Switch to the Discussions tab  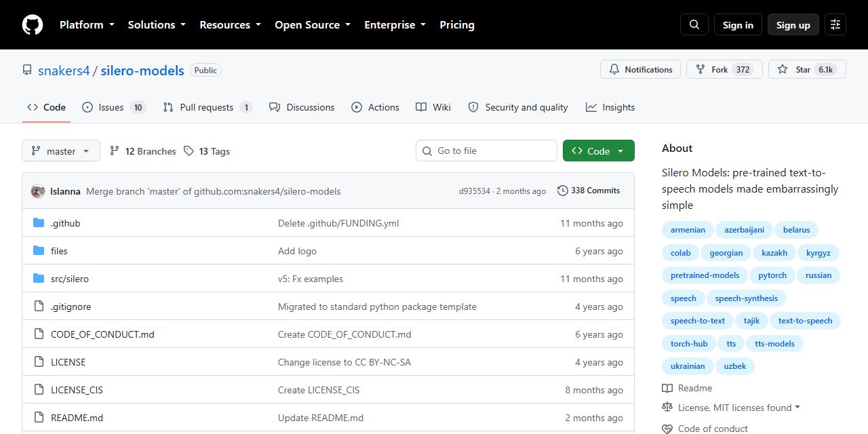302,107
